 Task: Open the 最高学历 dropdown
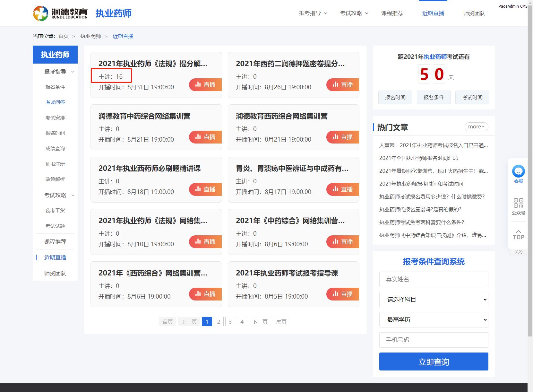coord(434,320)
